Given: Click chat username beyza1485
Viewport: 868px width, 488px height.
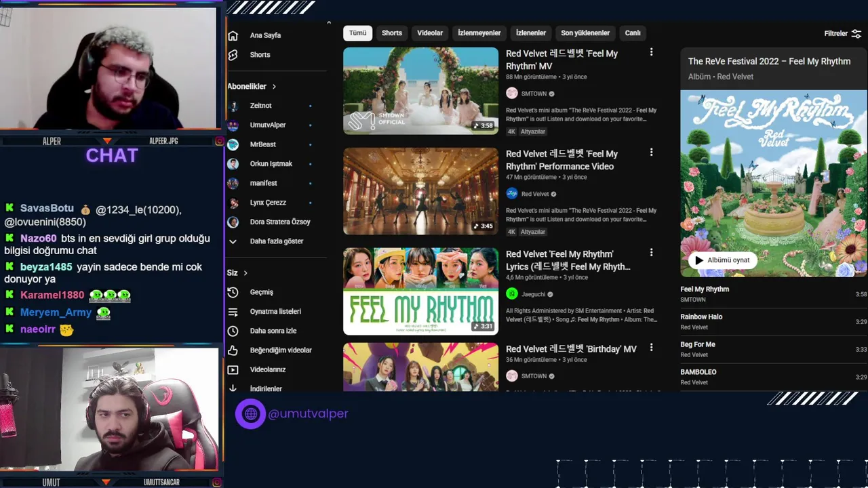Looking at the screenshot, I should pos(46,267).
